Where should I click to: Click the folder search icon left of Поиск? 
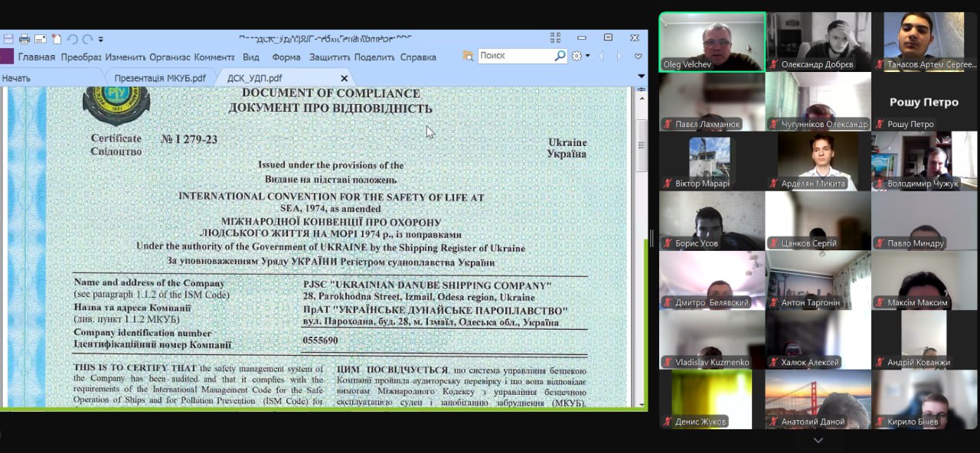tap(468, 56)
